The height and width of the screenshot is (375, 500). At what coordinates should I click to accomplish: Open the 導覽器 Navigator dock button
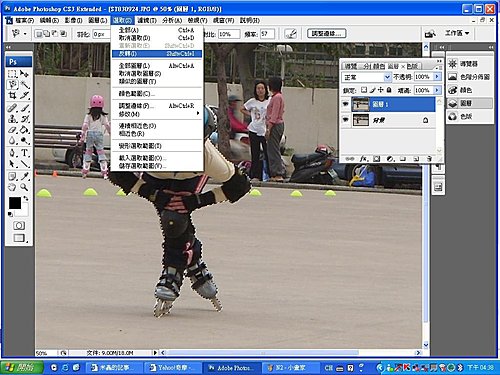469,64
